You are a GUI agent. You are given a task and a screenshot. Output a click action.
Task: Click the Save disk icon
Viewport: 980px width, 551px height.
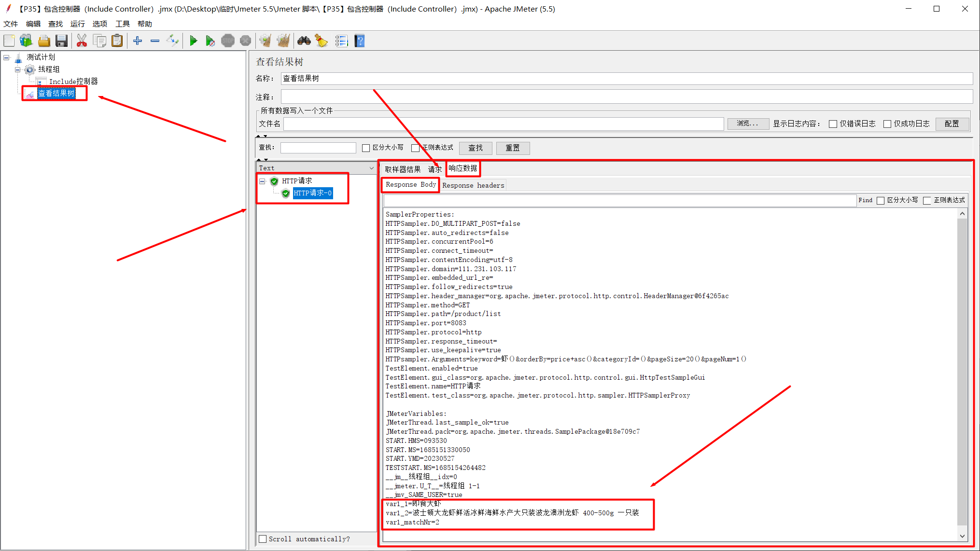[x=61, y=41]
